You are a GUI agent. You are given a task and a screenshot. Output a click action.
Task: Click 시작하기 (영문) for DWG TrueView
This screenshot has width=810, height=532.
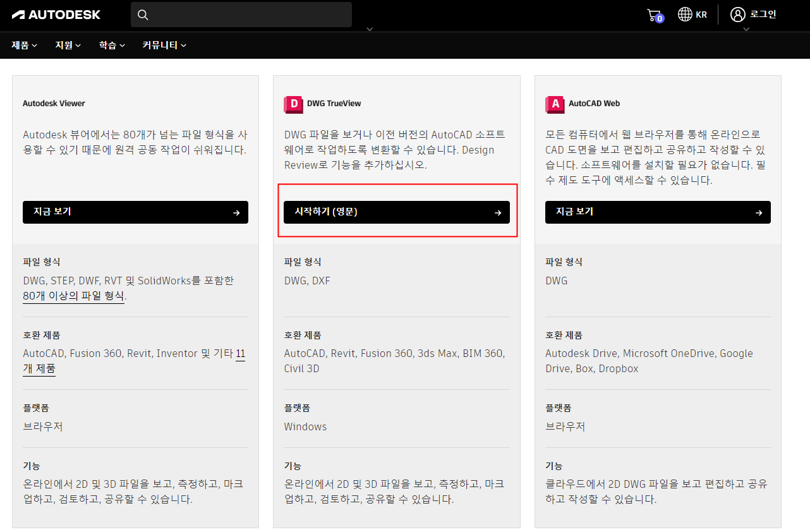click(x=397, y=212)
